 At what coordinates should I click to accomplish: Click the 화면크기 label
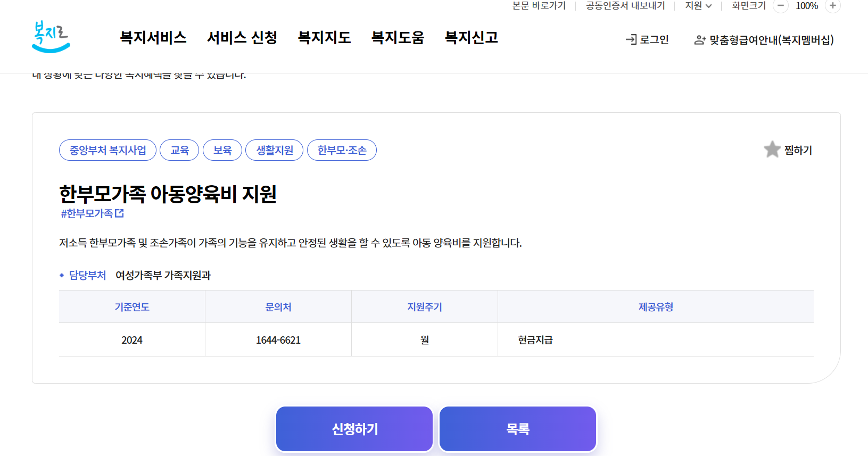click(x=749, y=6)
